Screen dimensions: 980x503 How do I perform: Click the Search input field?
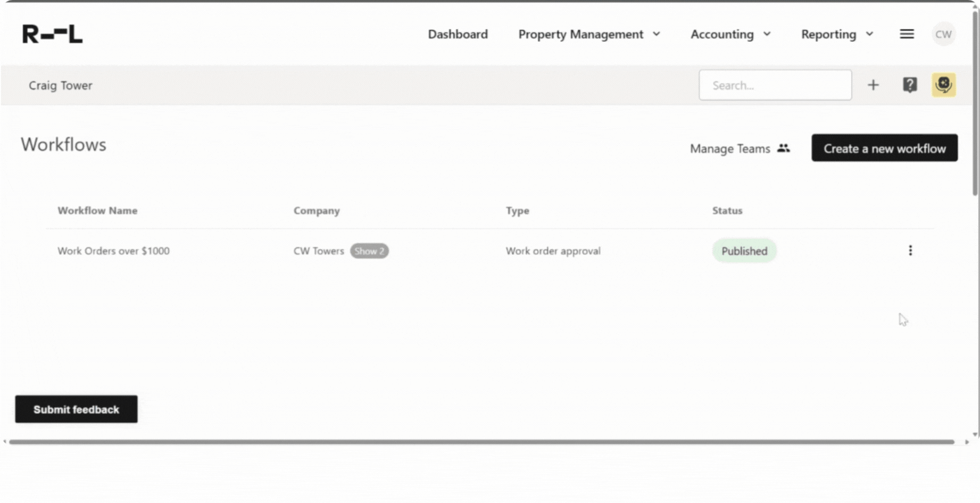(x=775, y=85)
